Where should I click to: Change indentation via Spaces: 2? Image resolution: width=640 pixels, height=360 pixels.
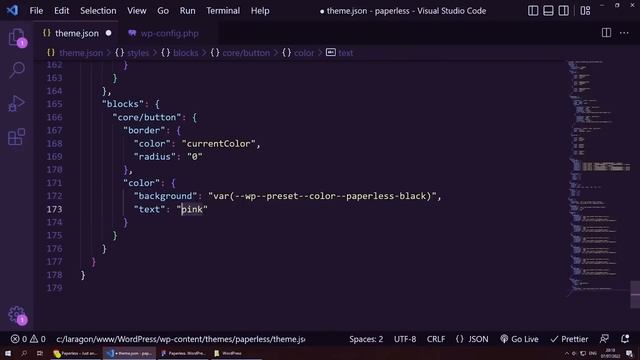(366, 339)
